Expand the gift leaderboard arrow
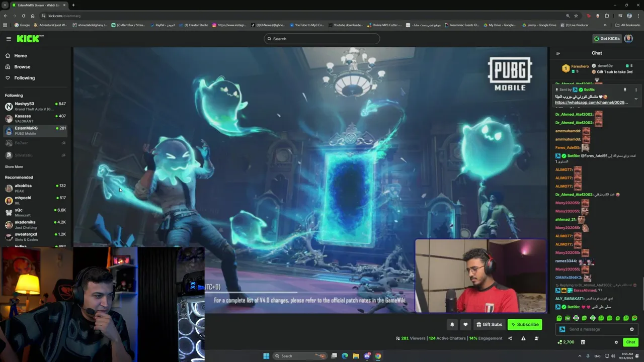644x362 pixels. [x=597, y=79]
